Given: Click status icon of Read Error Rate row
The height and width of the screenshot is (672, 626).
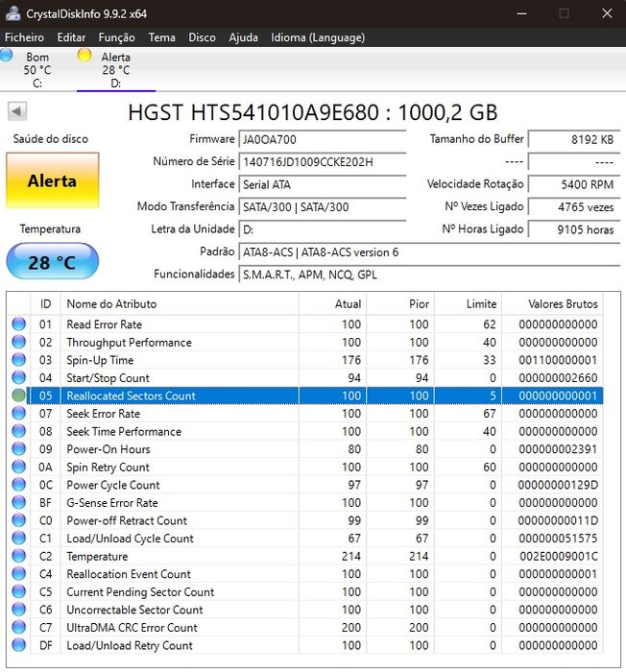Looking at the screenshot, I should point(18,324).
